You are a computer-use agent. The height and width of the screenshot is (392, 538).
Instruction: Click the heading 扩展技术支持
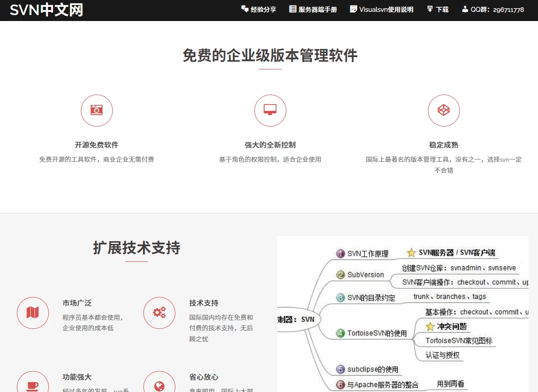click(136, 248)
